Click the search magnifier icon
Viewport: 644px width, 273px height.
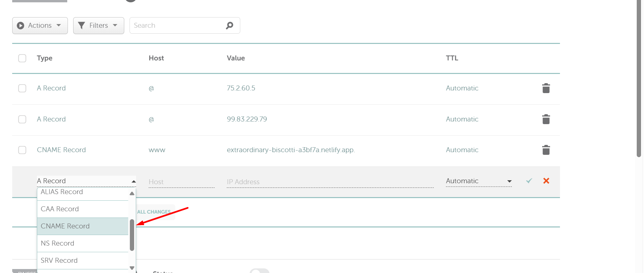pos(229,25)
